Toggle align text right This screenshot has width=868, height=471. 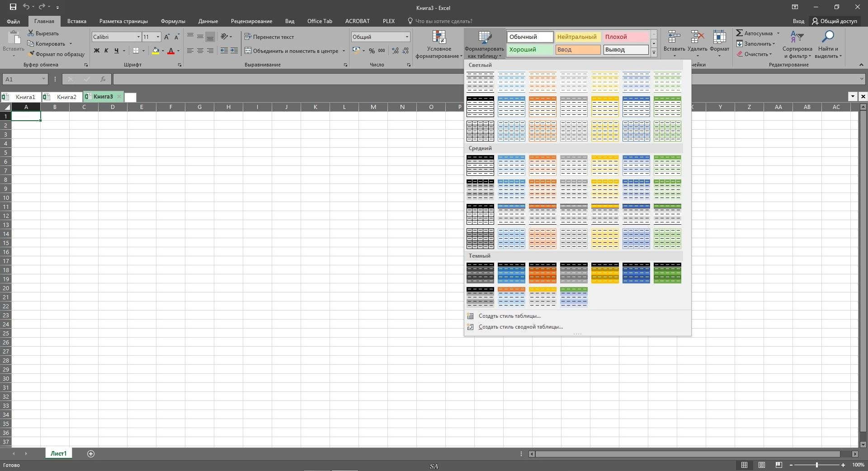tap(210, 51)
